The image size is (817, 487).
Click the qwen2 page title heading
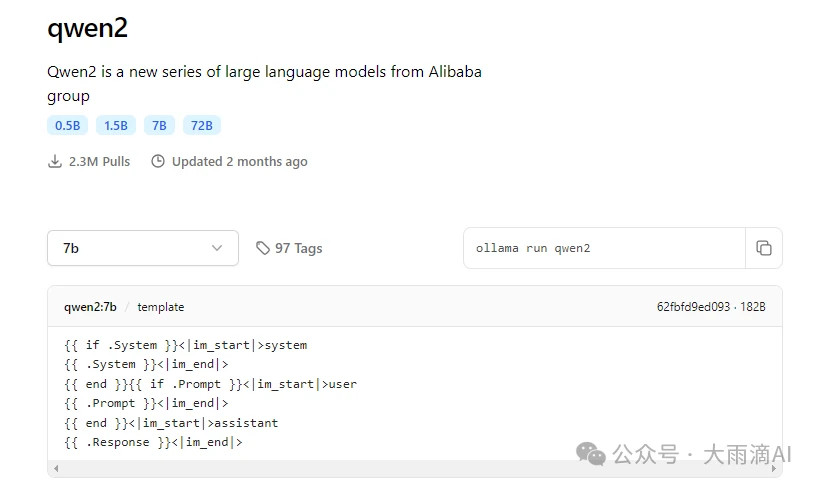click(x=88, y=28)
